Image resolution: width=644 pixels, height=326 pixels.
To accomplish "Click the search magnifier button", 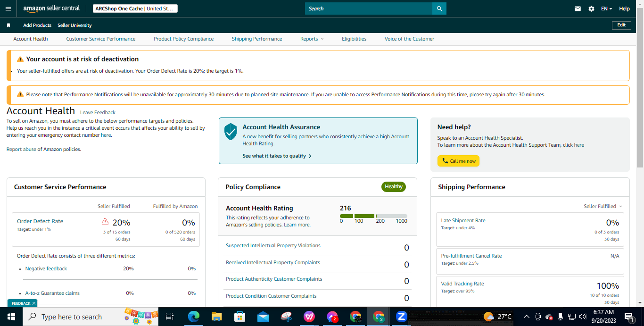I will (x=439, y=8).
